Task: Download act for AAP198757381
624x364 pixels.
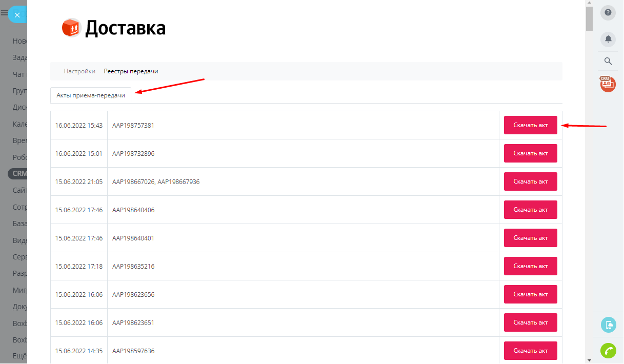Action: coord(531,125)
